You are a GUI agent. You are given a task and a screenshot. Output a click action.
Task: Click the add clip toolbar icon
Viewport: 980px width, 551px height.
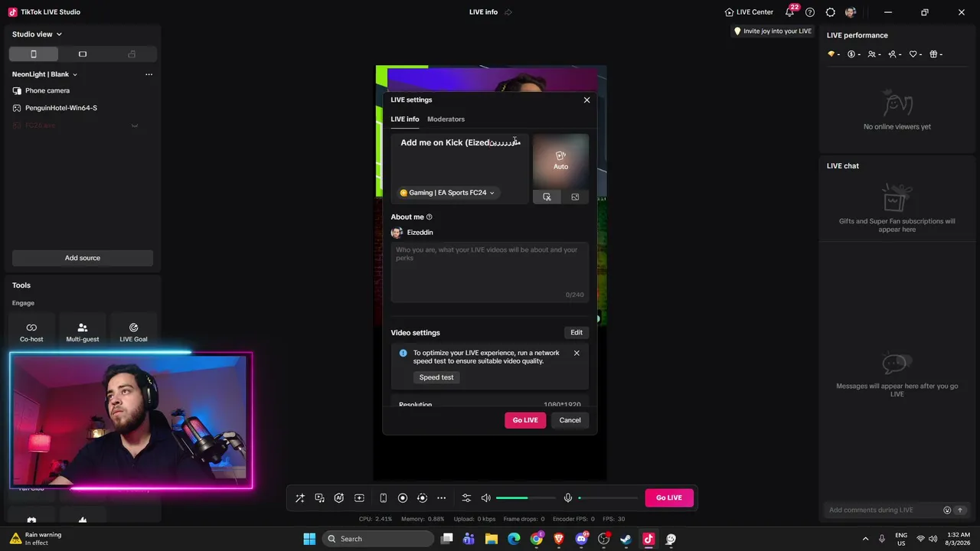coord(359,498)
